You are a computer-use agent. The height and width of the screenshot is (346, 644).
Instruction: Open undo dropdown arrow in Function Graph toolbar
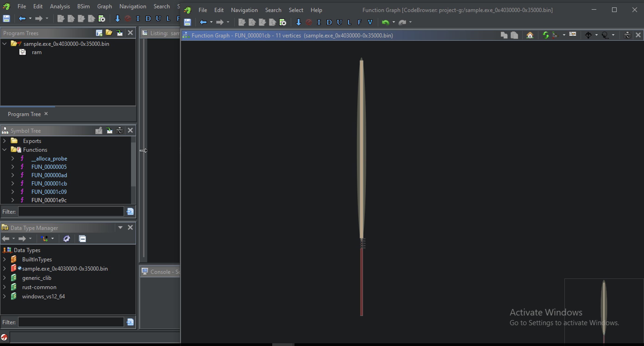(x=394, y=22)
